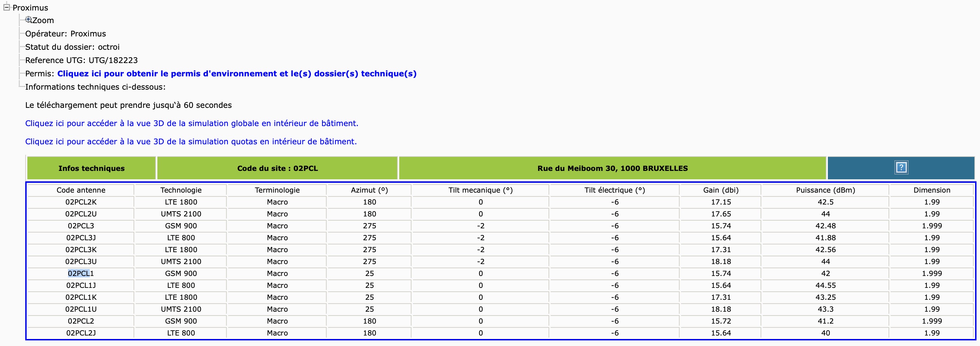Select antenna code 02PCL3J cell

pos(81,238)
